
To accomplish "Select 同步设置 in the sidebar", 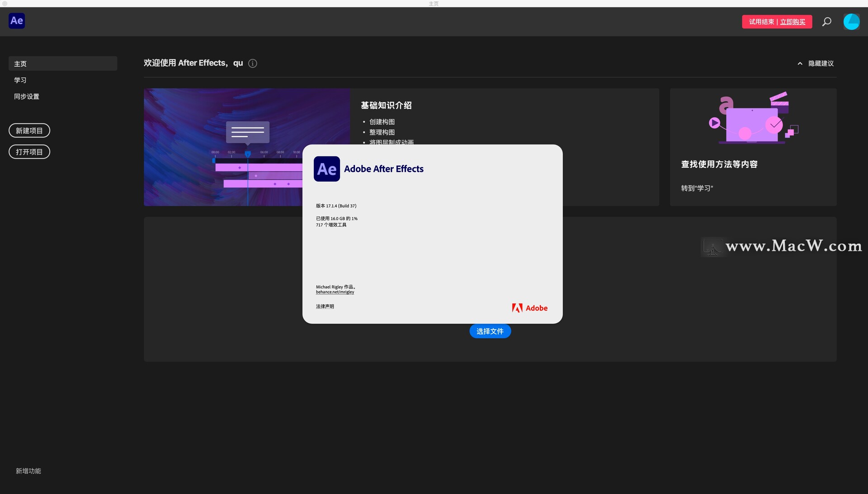I will (27, 96).
